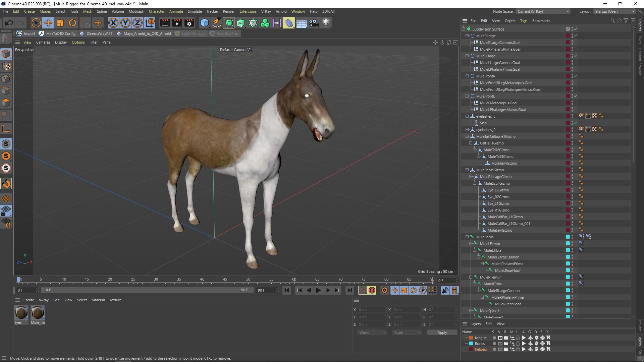The width and height of the screenshot is (644, 362).
Task: Open viewport Cameras menu
Action: pos(43,42)
